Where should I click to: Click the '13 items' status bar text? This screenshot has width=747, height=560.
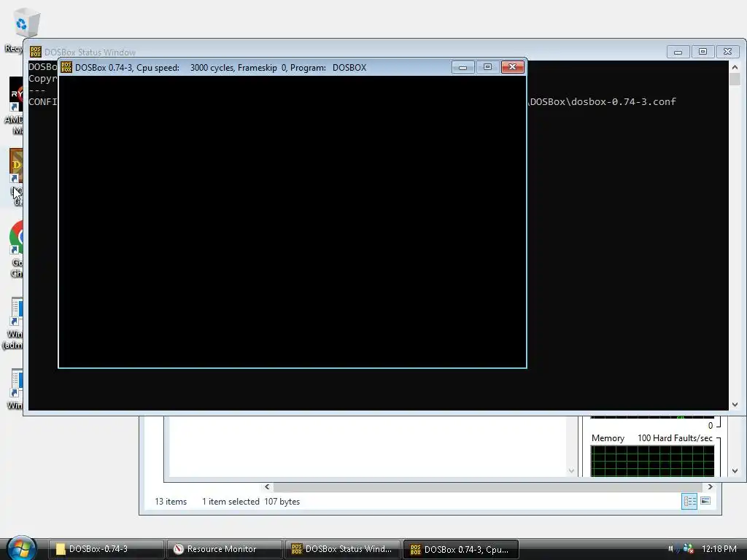(171, 502)
